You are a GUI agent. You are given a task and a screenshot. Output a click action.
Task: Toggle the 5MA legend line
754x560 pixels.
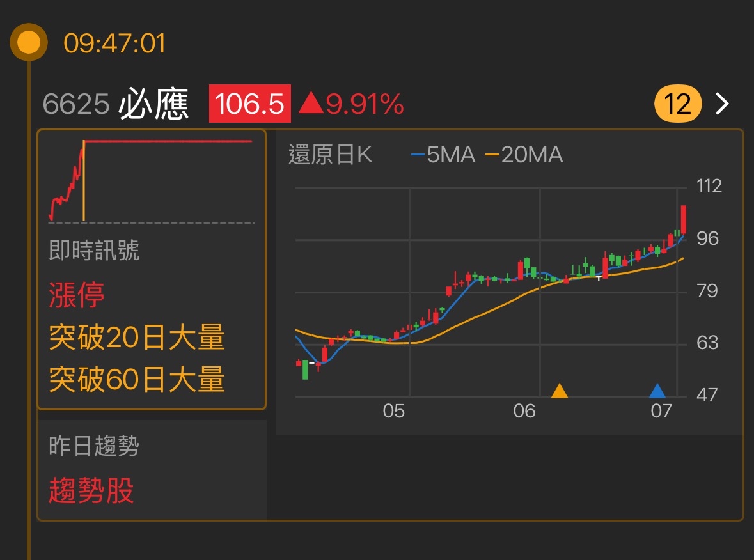coord(443,155)
